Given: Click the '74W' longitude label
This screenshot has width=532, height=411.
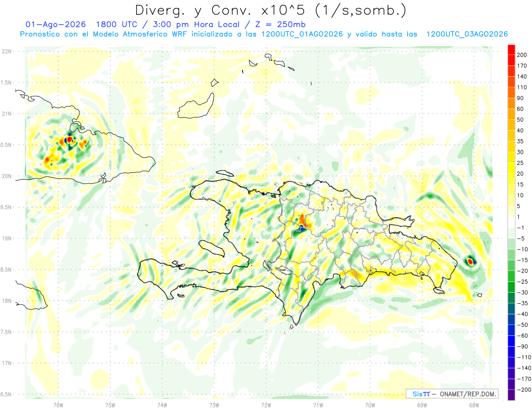Looking at the screenshot, I should pyautogui.click(x=162, y=405).
